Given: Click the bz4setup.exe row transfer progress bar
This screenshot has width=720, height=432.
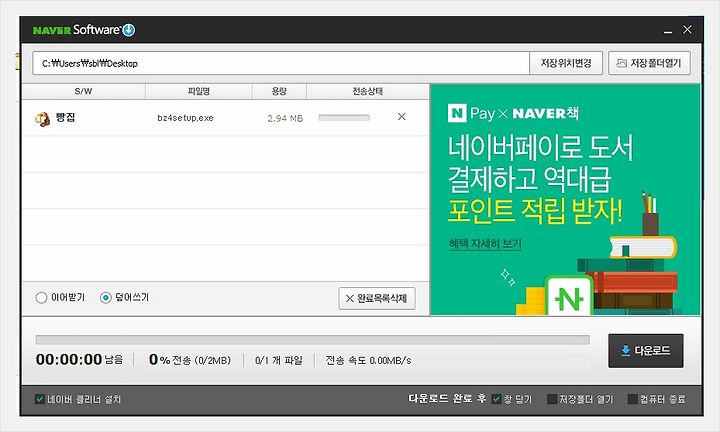Looking at the screenshot, I should point(344,118).
